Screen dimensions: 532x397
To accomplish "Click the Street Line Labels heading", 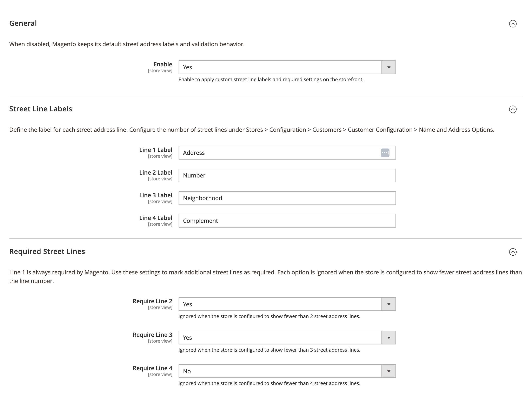I will [41, 109].
